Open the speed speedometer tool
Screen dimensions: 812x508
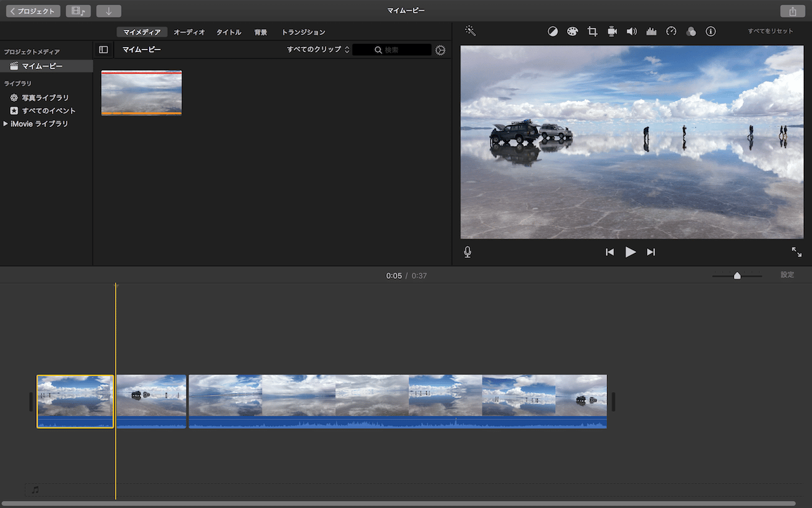(x=671, y=31)
